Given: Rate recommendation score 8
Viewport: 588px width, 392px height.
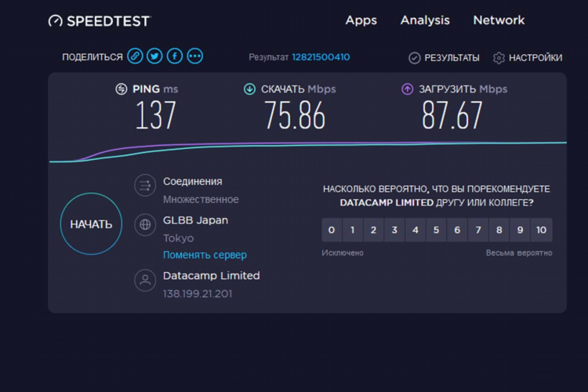Looking at the screenshot, I should (499, 230).
